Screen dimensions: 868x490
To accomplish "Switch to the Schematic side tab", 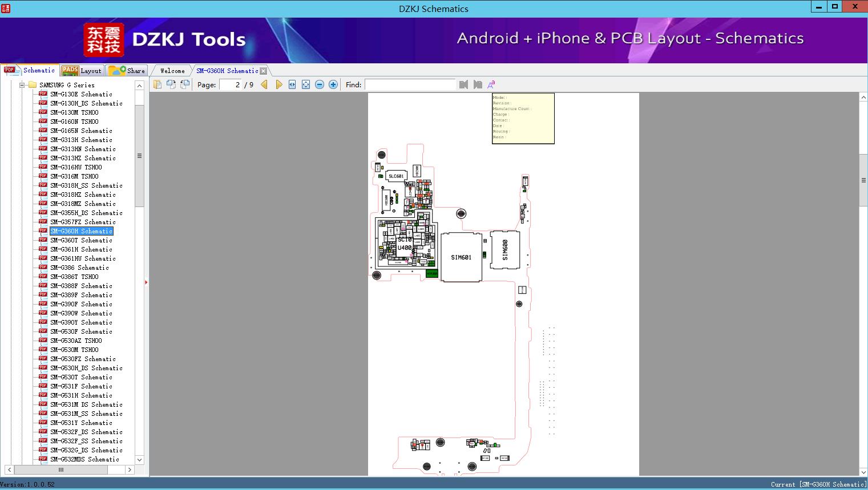I will (30, 70).
